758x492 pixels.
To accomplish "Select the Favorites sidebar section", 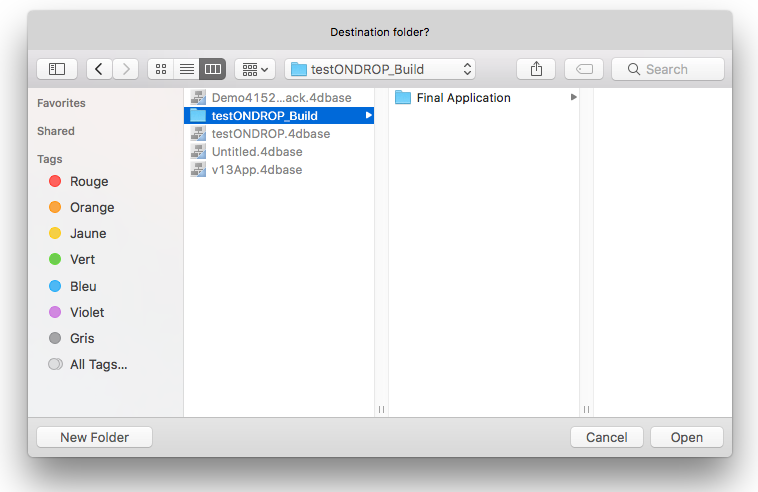I will 61,103.
